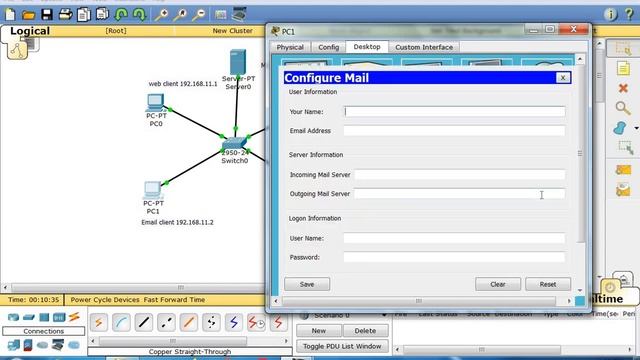This screenshot has height=360, width=640.
Task: Print using the printer toolbar icon
Action: point(65,15)
